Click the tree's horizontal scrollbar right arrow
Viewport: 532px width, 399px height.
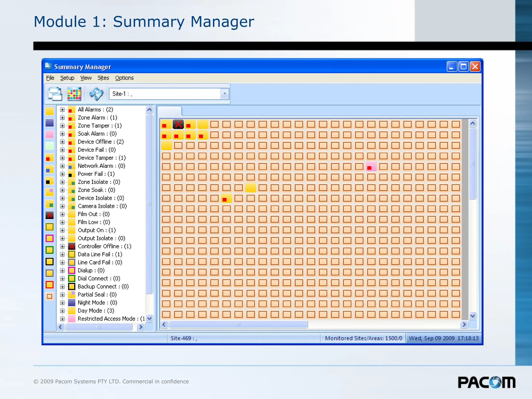coord(141,327)
